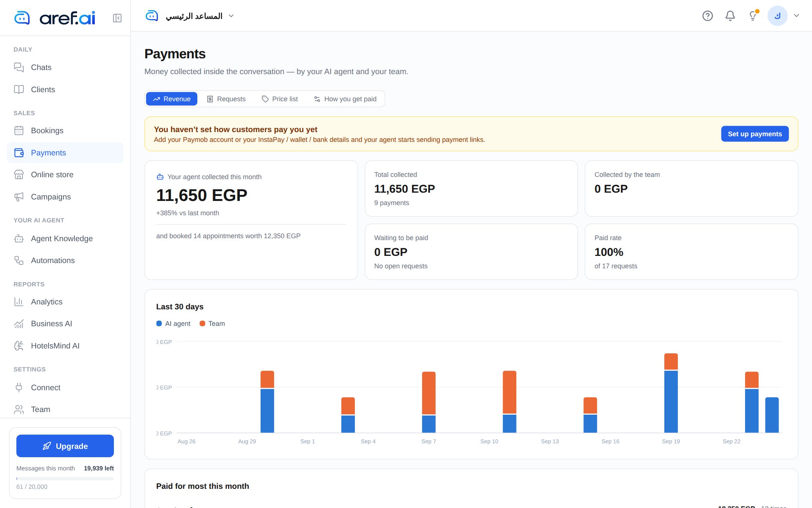812x508 pixels.
Task: Toggle the AI agent legend swatch
Action: (x=159, y=324)
